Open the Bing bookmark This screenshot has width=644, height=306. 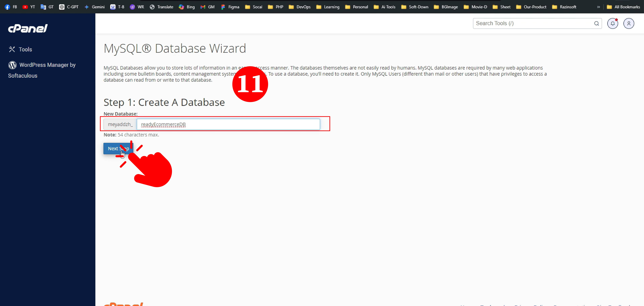187,7
